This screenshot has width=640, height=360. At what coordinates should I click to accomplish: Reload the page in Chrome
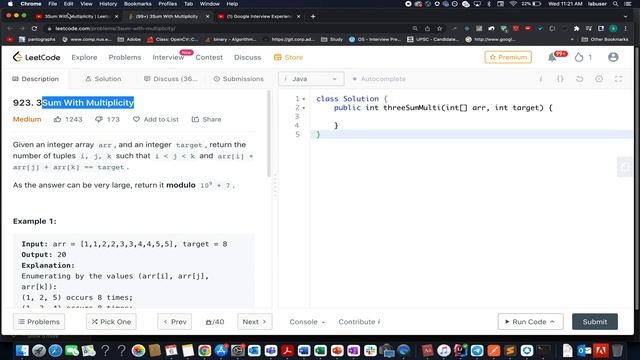[34, 29]
